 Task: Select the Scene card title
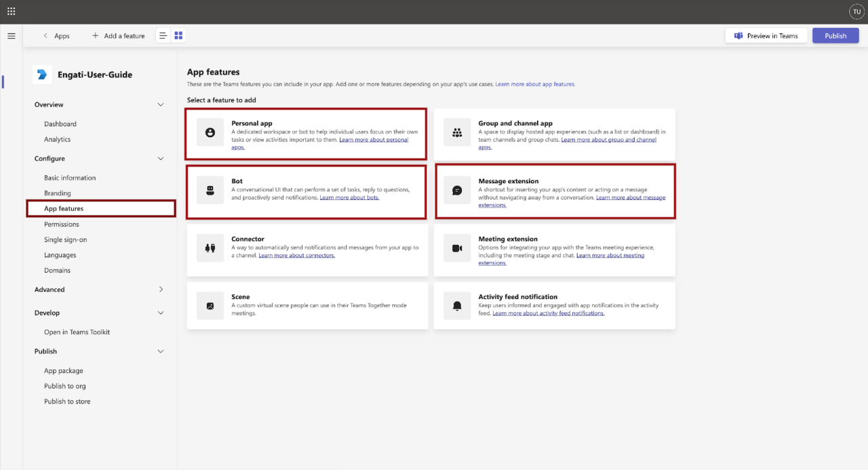tap(240, 297)
